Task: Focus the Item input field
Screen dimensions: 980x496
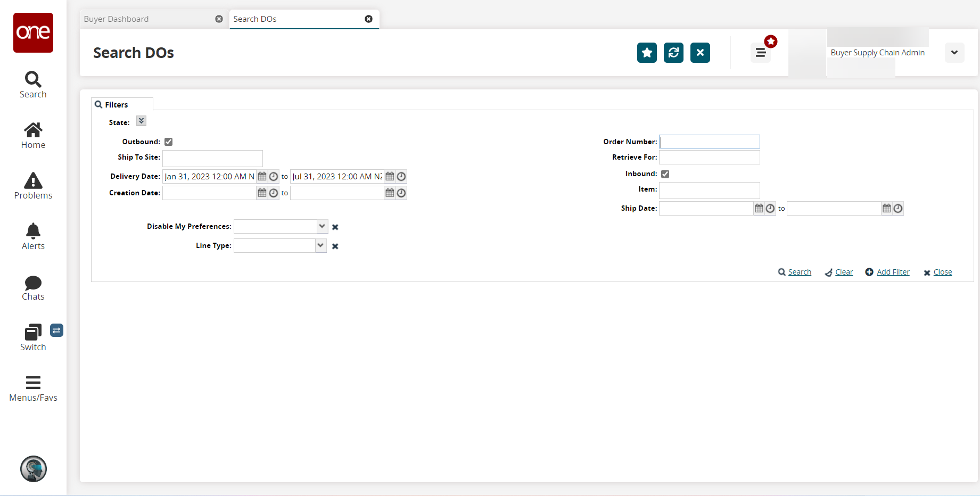Action: pyautogui.click(x=710, y=191)
